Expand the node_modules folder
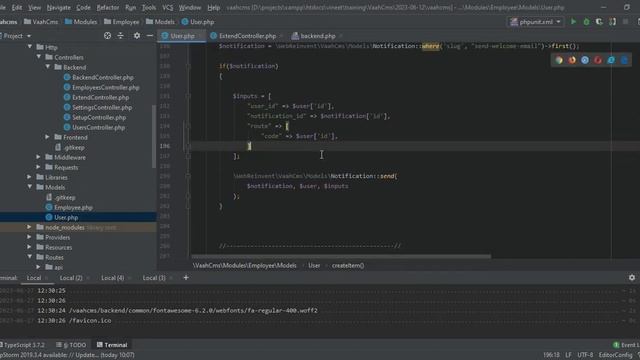 tap(30, 227)
